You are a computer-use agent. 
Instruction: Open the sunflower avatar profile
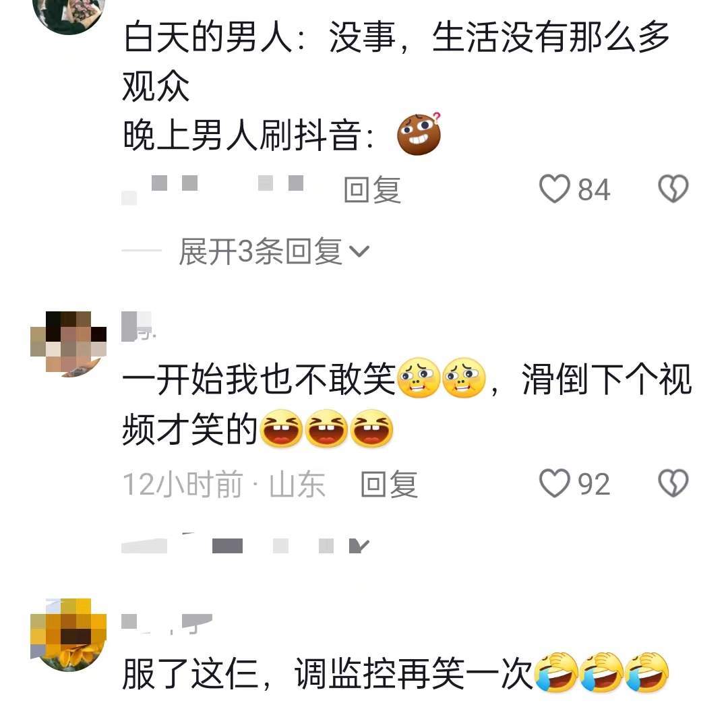coord(68,635)
